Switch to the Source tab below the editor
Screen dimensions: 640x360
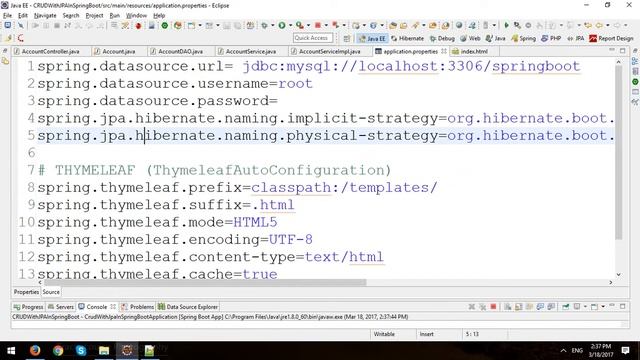pos(51,292)
